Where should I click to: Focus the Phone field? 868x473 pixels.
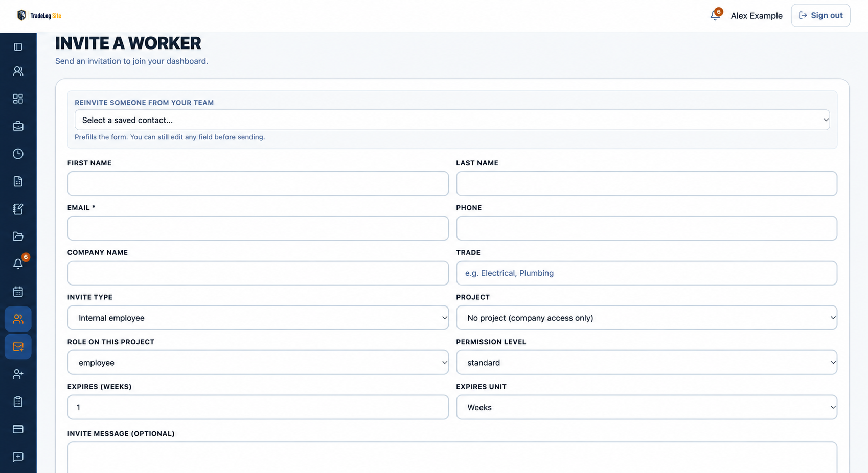point(647,228)
